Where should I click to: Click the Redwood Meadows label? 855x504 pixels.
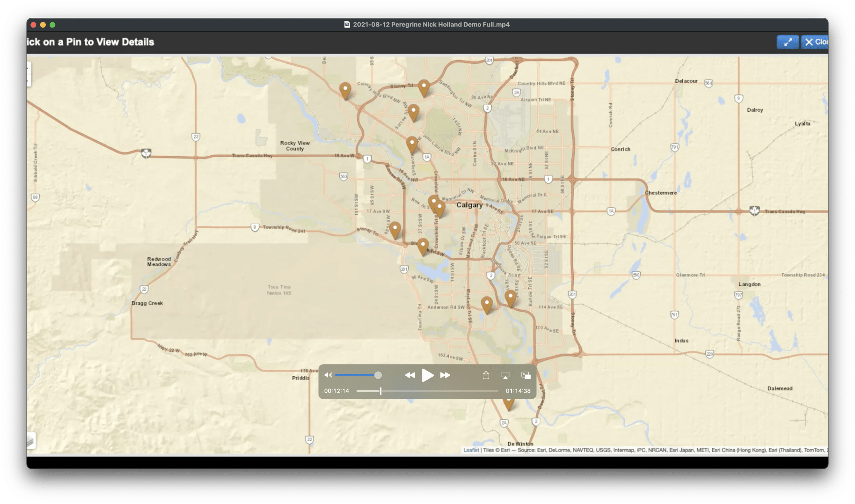point(159,262)
